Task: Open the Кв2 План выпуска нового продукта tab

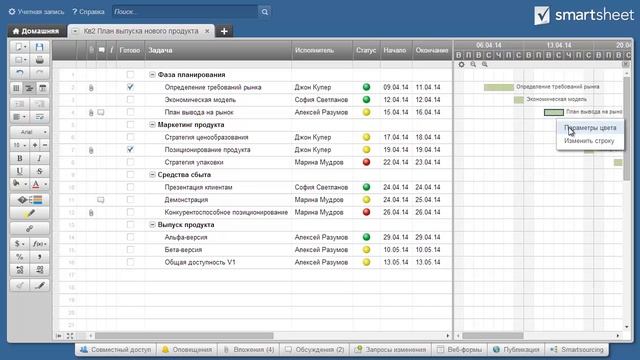Action: click(141, 31)
